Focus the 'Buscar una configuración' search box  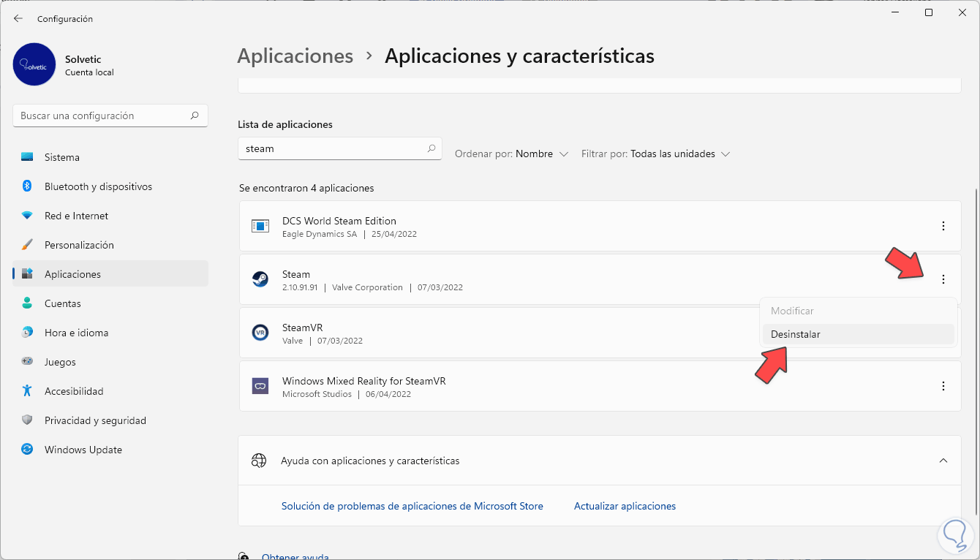pos(110,116)
